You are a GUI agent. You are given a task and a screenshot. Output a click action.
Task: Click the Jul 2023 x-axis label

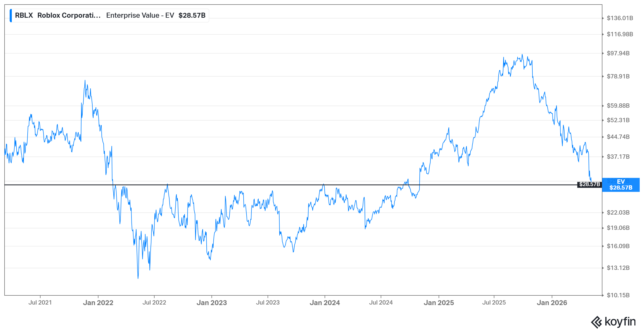[x=268, y=302]
